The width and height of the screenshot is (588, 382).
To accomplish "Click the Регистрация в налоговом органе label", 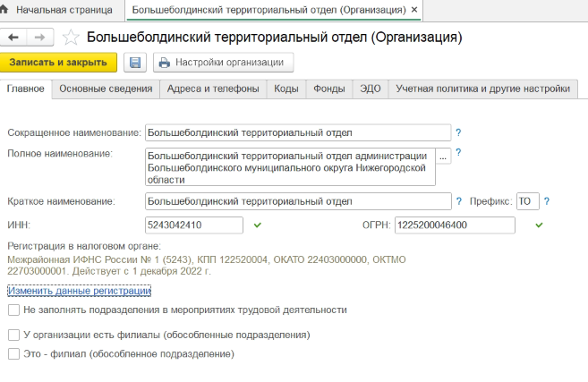I will [x=84, y=246].
